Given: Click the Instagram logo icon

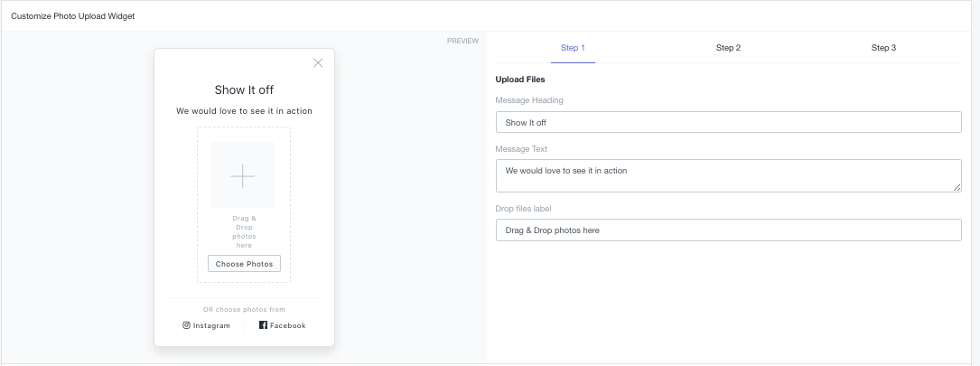Looking at the screenshot, I should click(x=186, y=325).
